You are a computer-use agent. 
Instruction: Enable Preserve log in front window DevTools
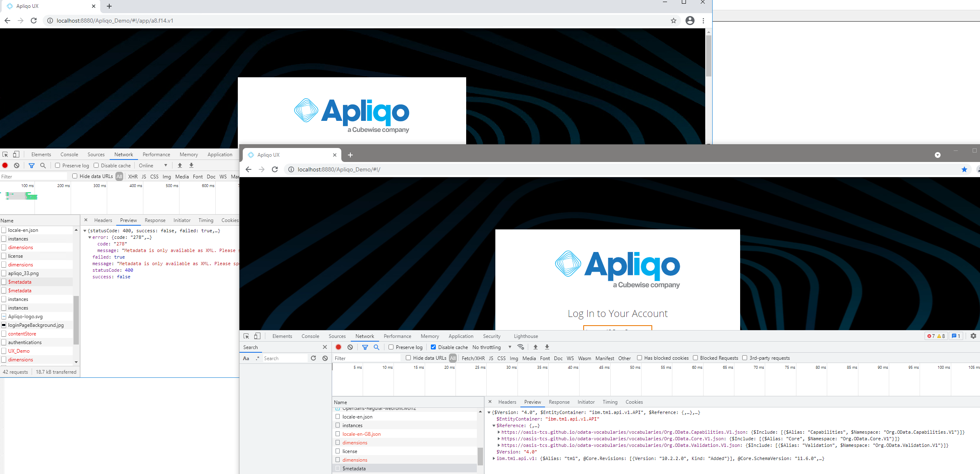coord(391,347)
